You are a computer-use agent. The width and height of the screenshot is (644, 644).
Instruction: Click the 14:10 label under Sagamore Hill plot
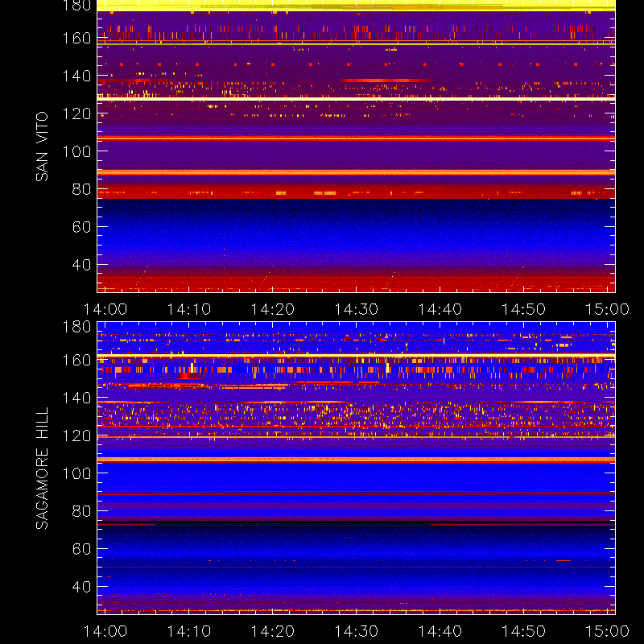click(189, 631)
